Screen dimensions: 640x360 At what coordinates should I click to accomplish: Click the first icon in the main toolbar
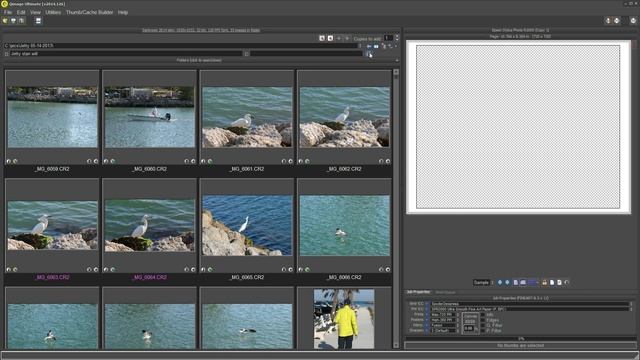(x=5, y=20)
